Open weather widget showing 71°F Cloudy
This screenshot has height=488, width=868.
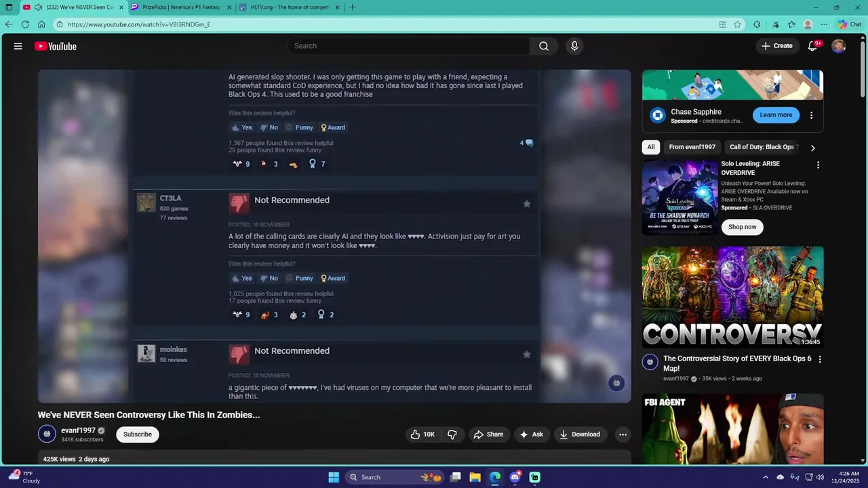coord(24,477)
